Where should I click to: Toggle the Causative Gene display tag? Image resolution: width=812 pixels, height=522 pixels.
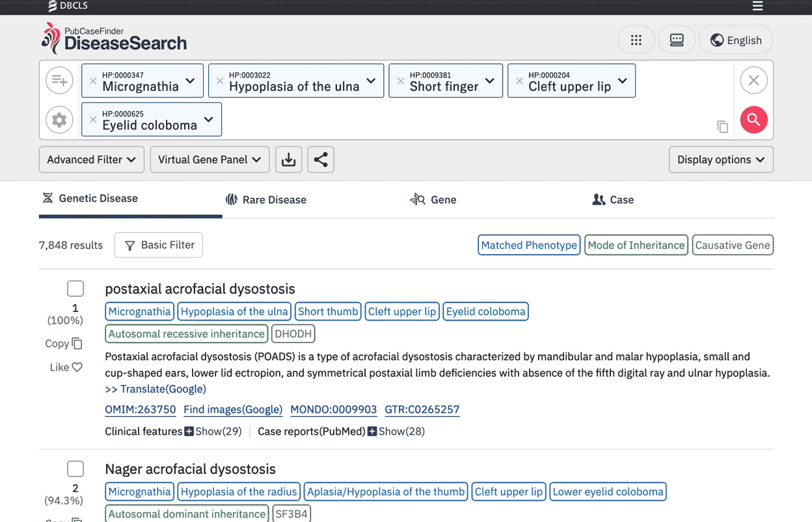733,245
